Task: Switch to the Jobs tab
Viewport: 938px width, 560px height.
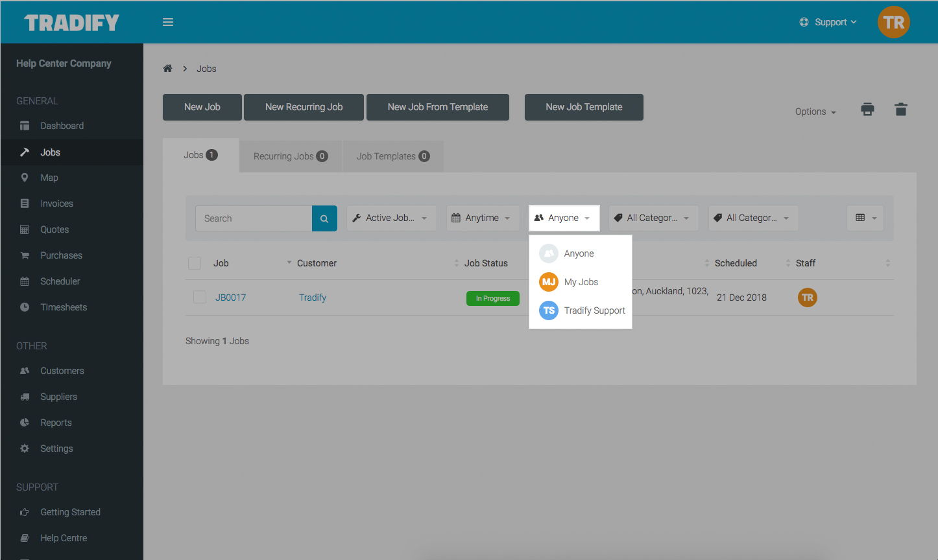Action: click(200, 156)
